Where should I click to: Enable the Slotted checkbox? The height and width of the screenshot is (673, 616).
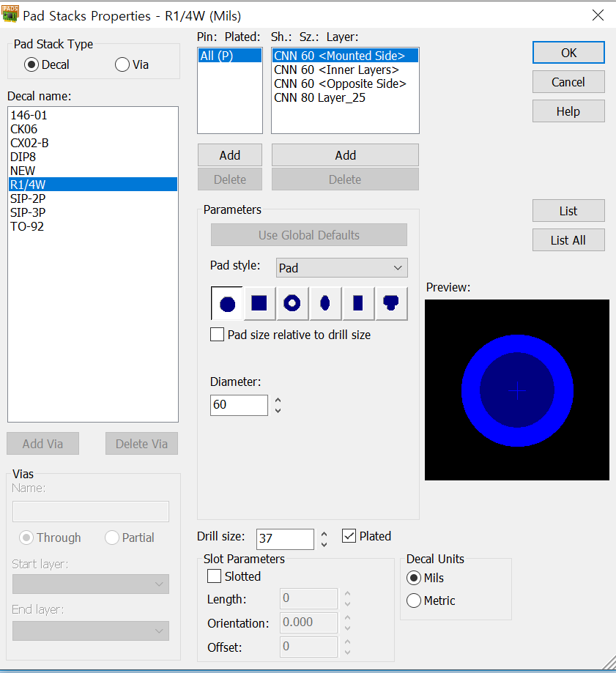coord(215,576)
